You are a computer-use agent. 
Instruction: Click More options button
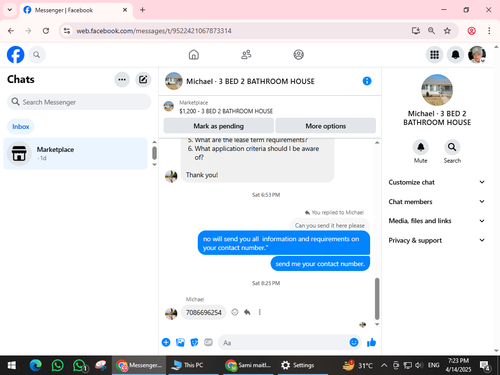tap(326, 126)
